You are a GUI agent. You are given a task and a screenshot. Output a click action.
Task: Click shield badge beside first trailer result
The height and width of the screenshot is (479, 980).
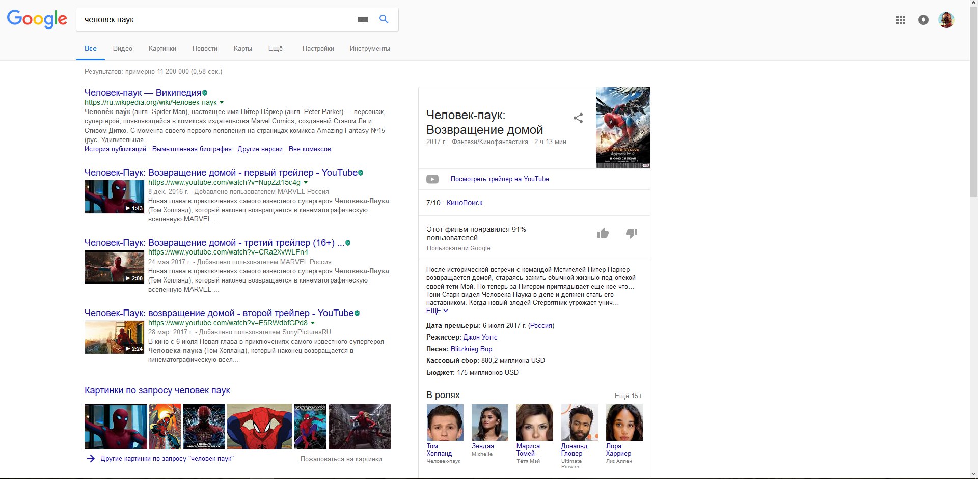coord(361,173)
